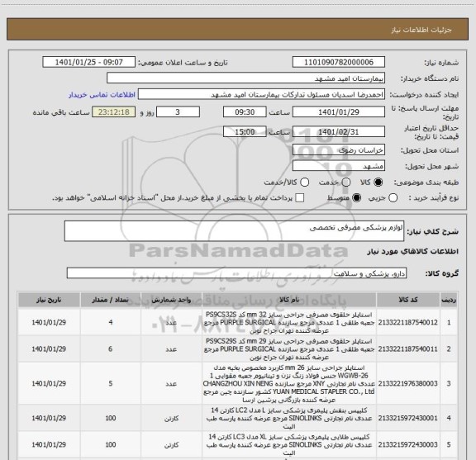Viewport: 476px width, 460px height.
Task: Click the price validity time 15:00 field
Action: point(245,131)
